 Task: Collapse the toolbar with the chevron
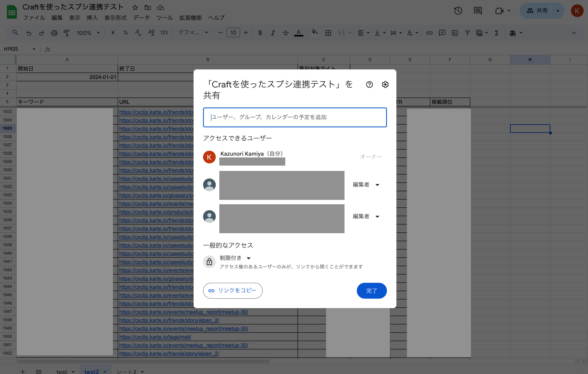tap(574, 33)
